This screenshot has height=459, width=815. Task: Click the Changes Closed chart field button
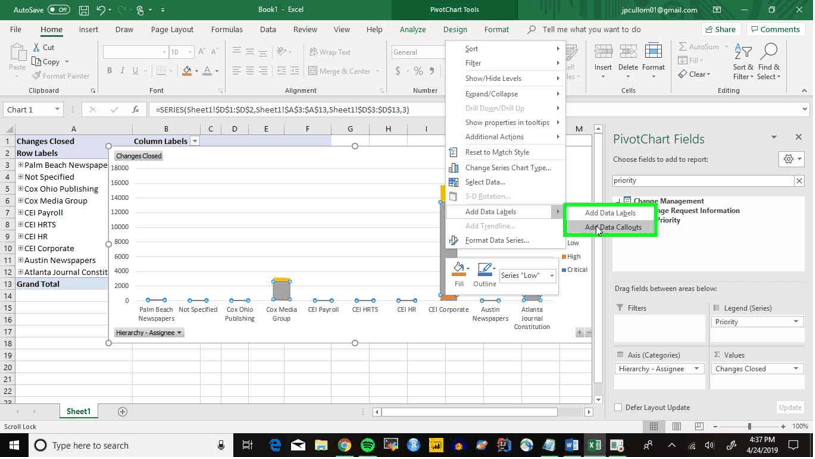tap(138, 156)
